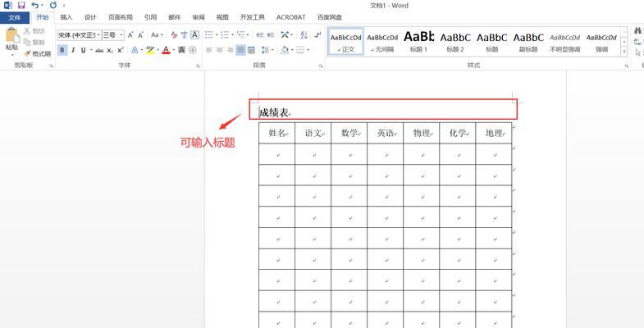Viewport: 644px width, 328px height.
Task: Click the Save icon in quick access toolbar
Action: (21, 6)
